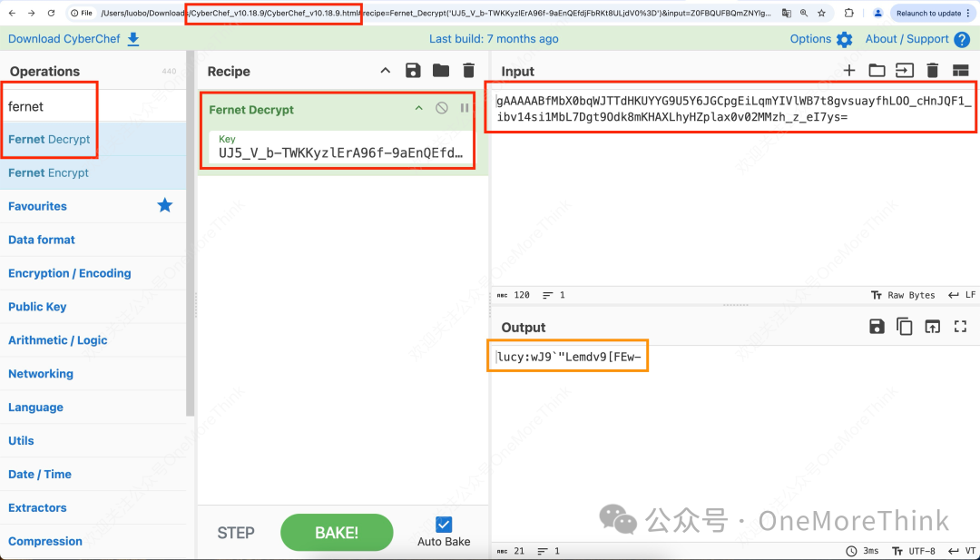Select Fernet Decrypt from search results
This screenshot has height=560, width=980.
(93, 139)
